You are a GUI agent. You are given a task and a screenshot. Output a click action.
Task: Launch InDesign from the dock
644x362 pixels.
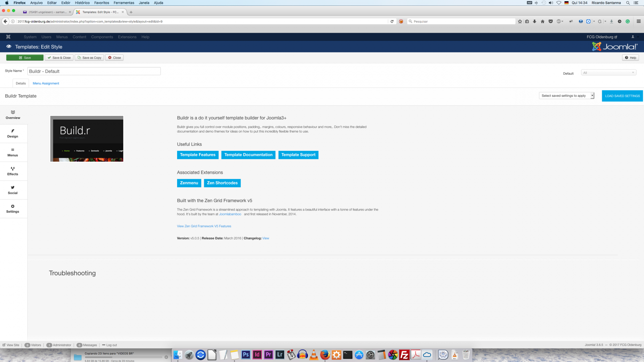coord(257,355)
